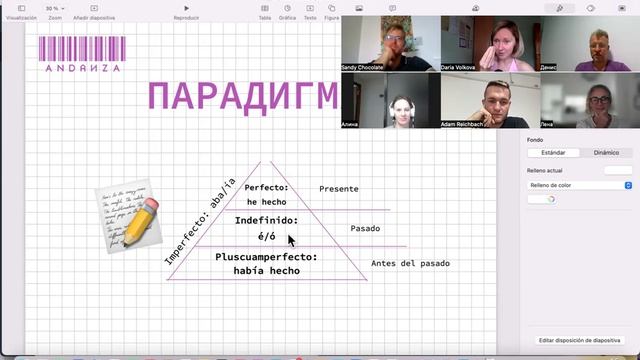
Task: Click the collaborate share icon
Action: (x=476, y=9)
